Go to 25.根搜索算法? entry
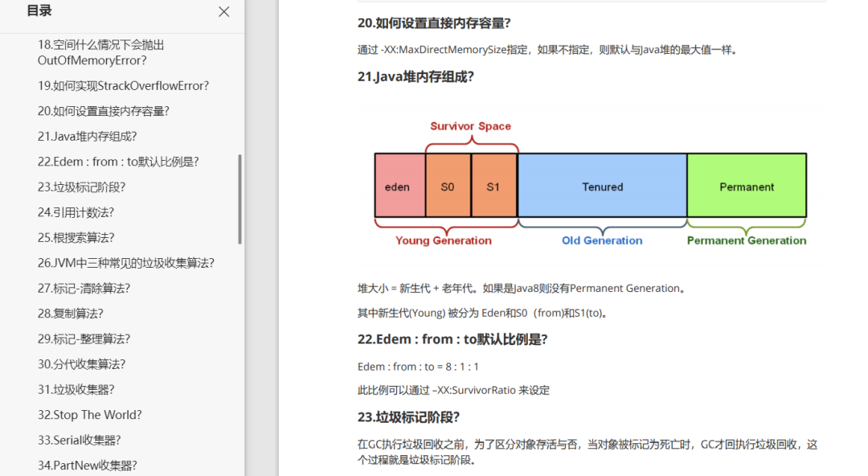The height and width of the screenshot is (476, 868). coord(76,238)
